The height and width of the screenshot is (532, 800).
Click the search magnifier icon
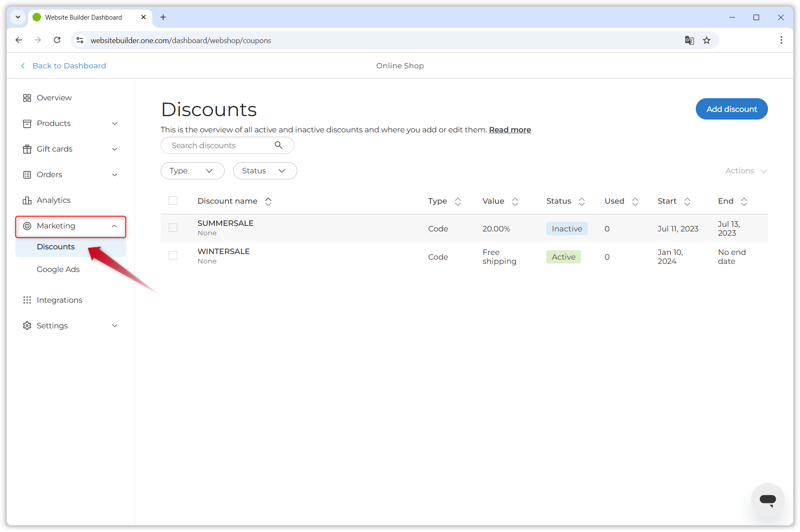pyautogui.click(x=278, y=145)
